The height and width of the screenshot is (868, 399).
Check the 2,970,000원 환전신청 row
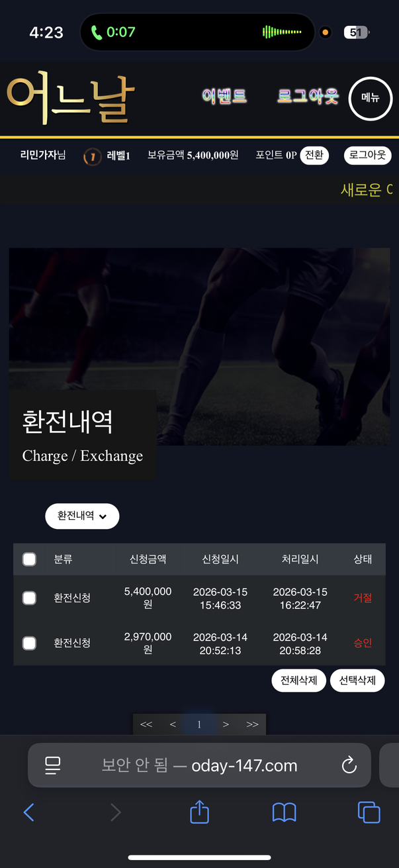(x=29, y=643)
